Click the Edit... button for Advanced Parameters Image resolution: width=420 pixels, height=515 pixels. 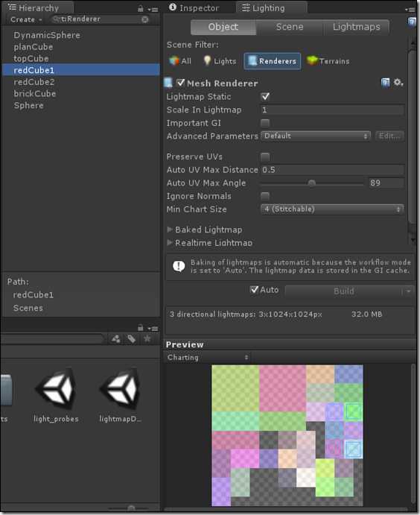point(389,136)
